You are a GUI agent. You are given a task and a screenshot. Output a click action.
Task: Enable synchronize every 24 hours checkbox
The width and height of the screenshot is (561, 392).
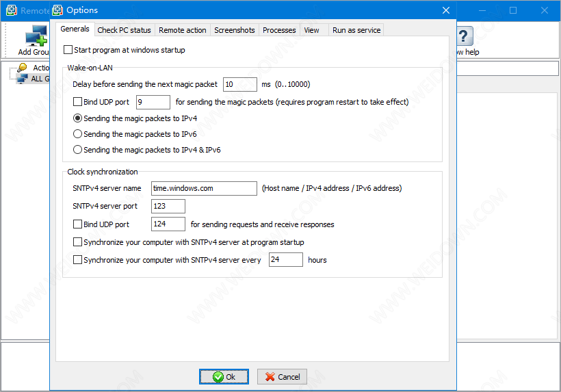(77, 260)
